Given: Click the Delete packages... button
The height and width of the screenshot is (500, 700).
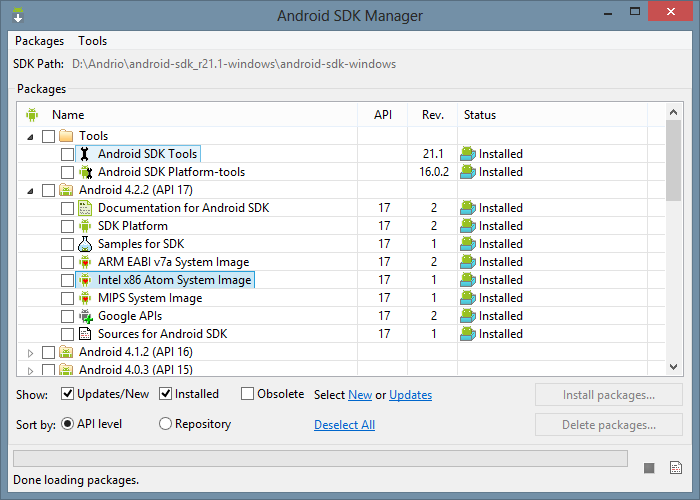Looking at the screenshot, I should click(608, 425).
